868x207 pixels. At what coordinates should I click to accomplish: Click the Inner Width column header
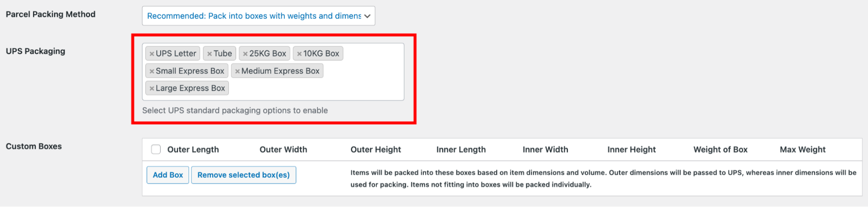point(545,150)
